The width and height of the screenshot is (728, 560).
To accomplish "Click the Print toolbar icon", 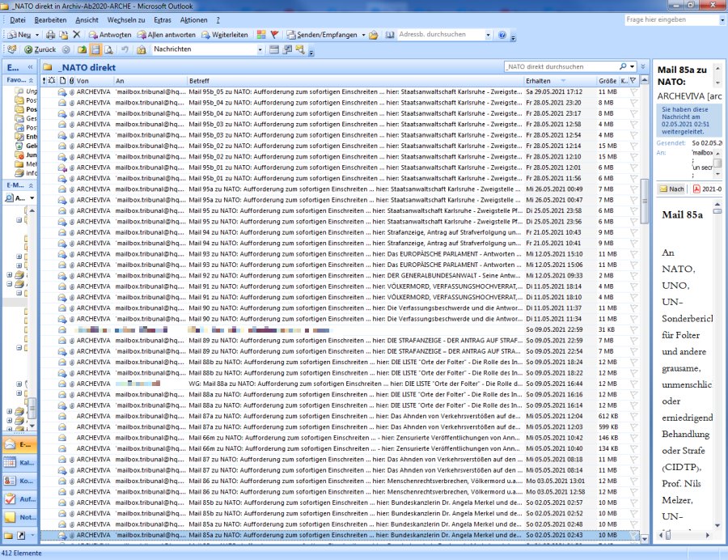I will tap(51, 35).
